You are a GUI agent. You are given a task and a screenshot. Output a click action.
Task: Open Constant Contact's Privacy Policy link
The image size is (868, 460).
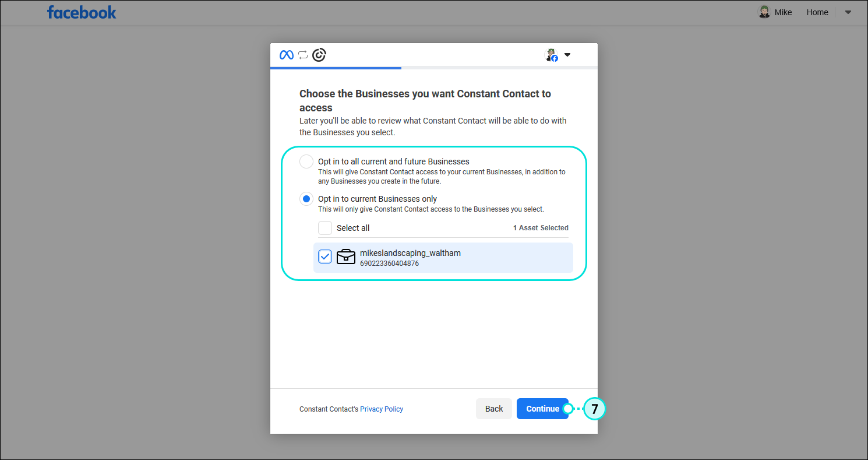point(382,409)
